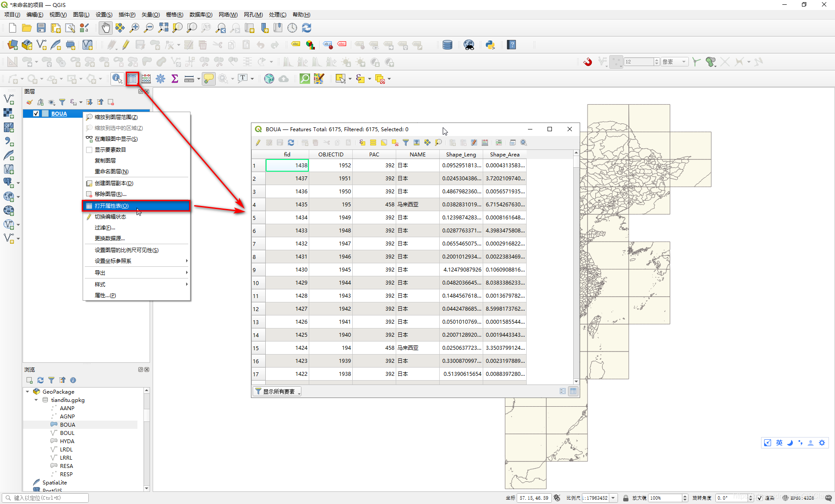Click the Pan Map hand tool
The image size is (835, 504).
coord(105,28)
